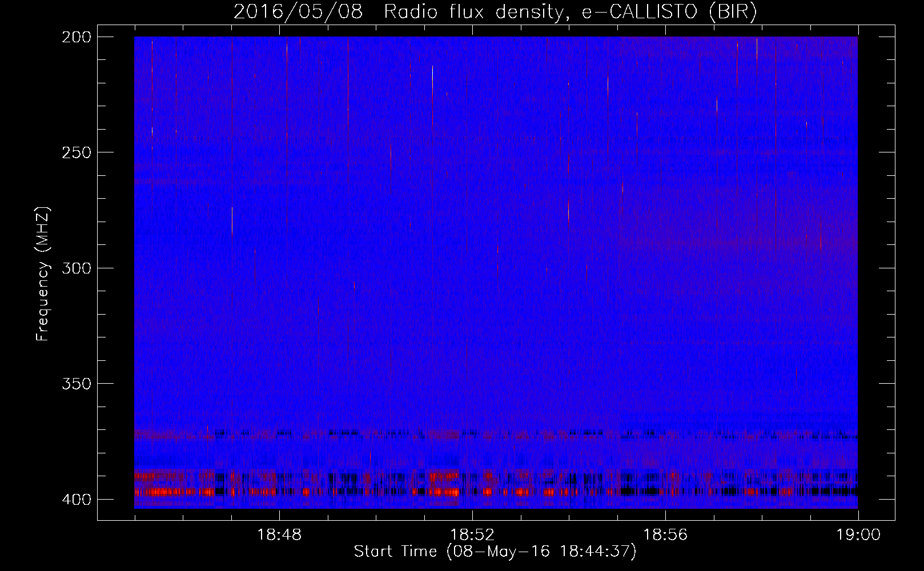Click the frequency tick label '350'

click(x=76, y=383)
